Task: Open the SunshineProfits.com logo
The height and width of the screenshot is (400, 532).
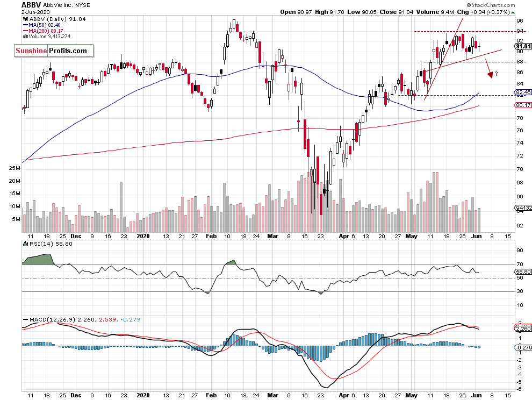Action: click(54, 51)
